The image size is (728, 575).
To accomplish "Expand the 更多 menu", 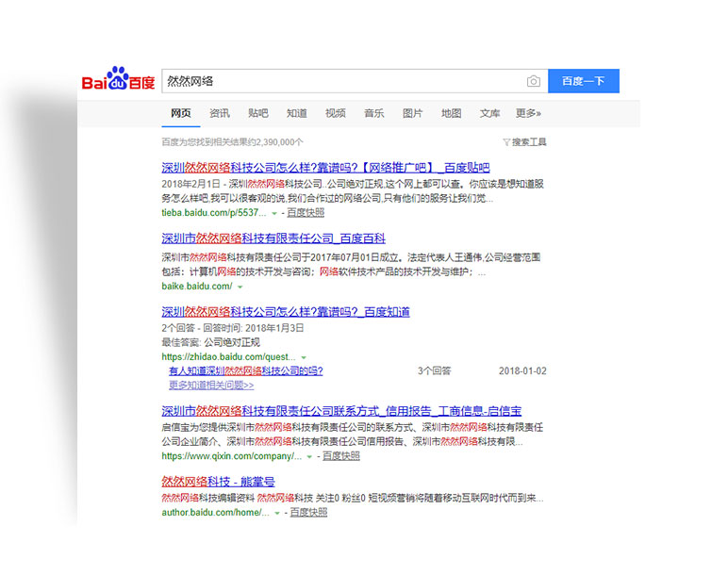I will (528, 113).
